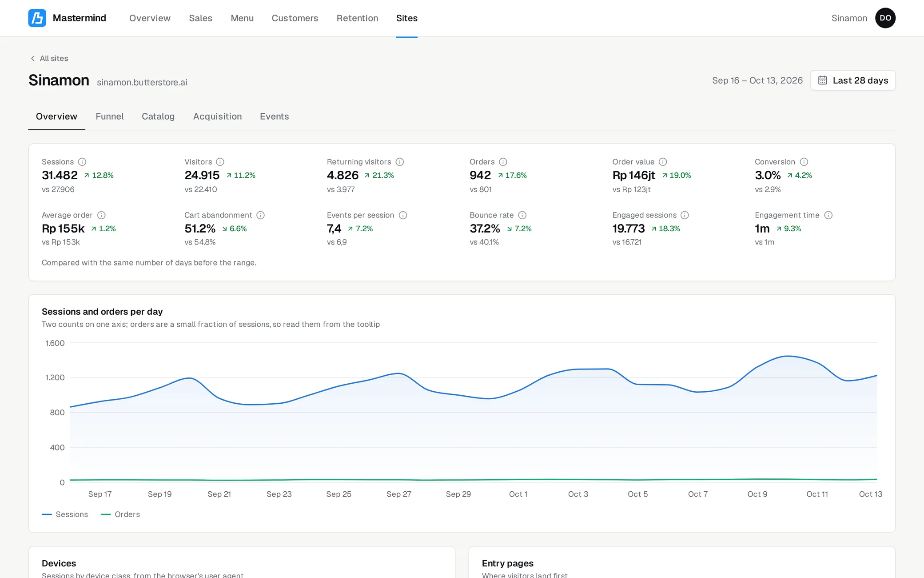Screen dimensions: 924x578
Task: Open Customers in the top navigation
Action: point(295,18)
